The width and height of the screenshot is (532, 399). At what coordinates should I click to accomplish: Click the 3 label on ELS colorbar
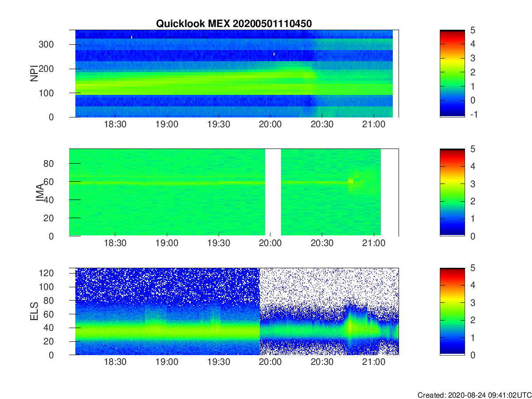coord(472,302)
